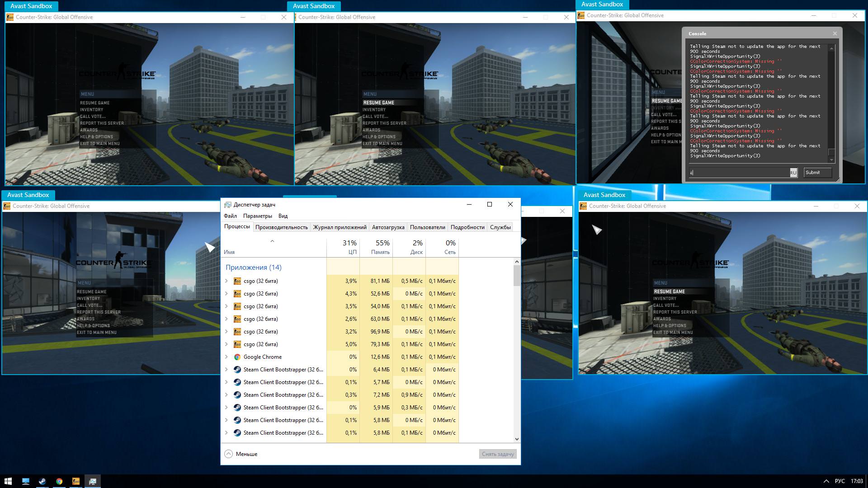Click the Submit button in Console
This screenshot has width=868, height=488.
coord(817,173)
